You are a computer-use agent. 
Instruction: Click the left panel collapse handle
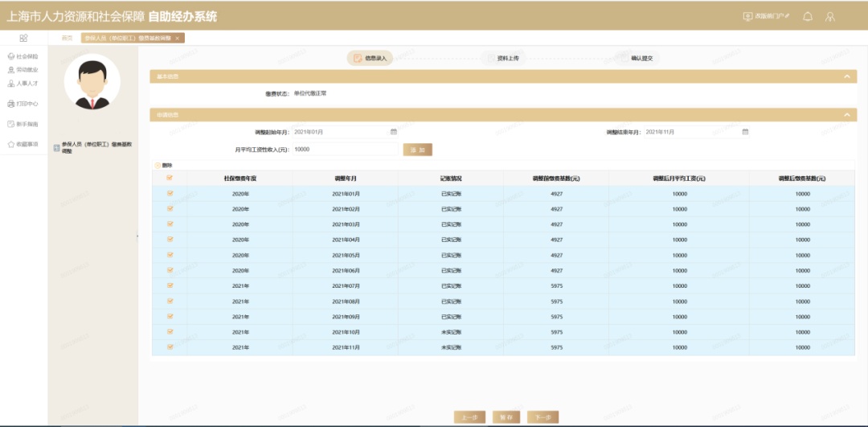coord(137,236)
